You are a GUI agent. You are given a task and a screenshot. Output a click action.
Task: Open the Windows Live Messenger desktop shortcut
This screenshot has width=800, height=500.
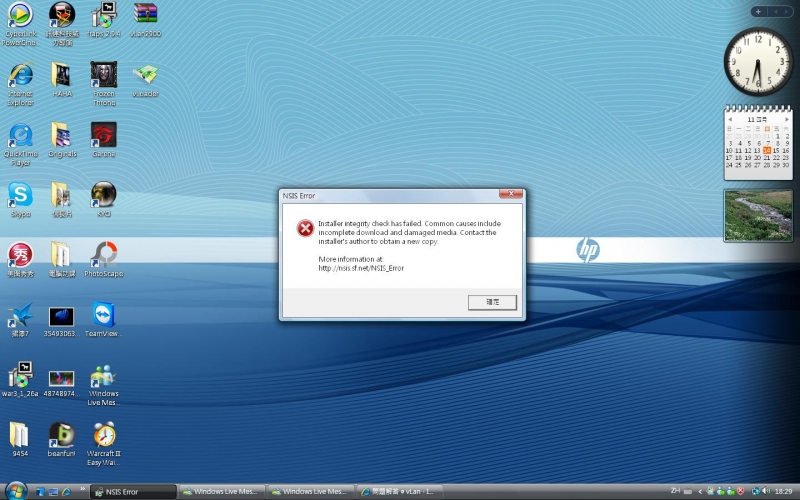(x=104, y=385)
